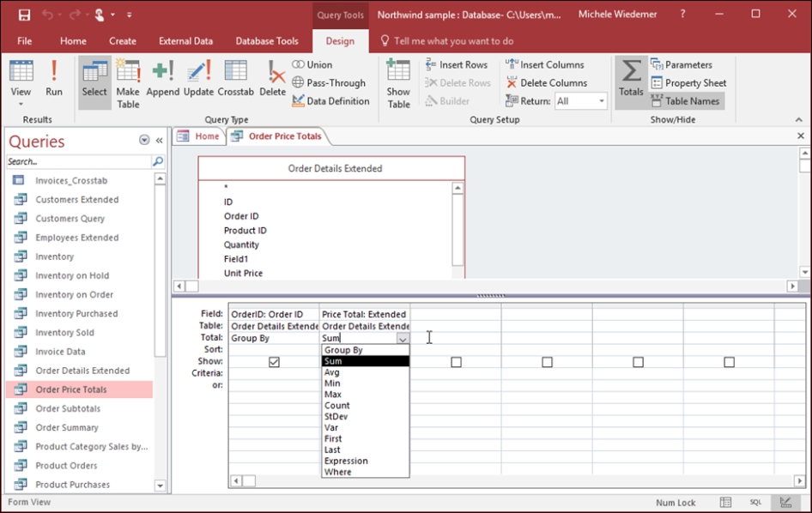Change query type to Update
Image resolution: width=812 pixels, height=513 pixels.
pyautogui.click(x=198, y=79)
